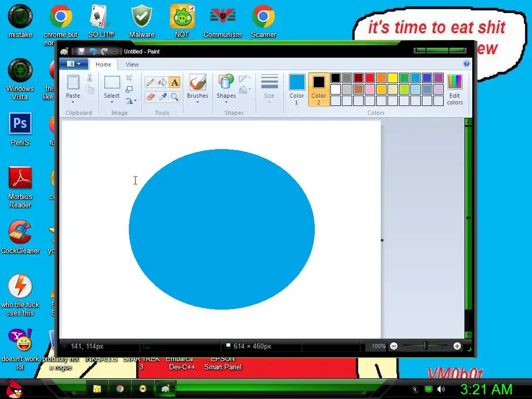Click the folder icon in taskbar
This screenshot has width=532, height=399.
(x=97, y=389)
